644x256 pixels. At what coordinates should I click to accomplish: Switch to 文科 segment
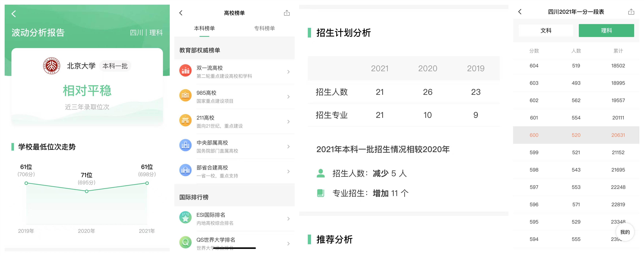coord(546,30)
